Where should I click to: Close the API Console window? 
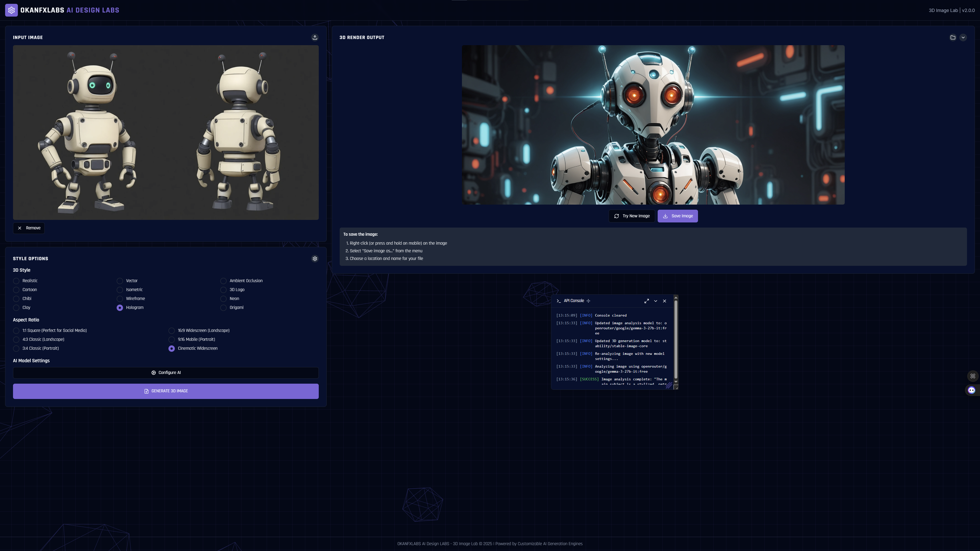pos(664,301)
